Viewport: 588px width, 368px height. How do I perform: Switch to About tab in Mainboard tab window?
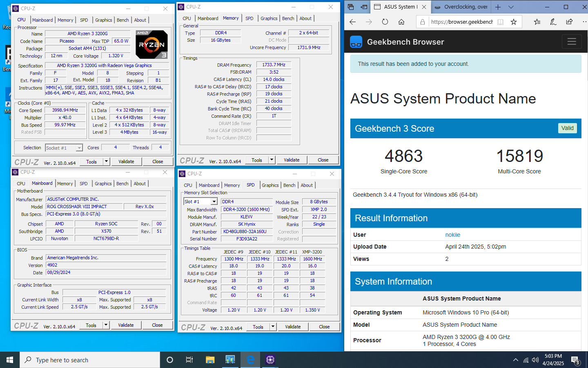coord(140,184)
